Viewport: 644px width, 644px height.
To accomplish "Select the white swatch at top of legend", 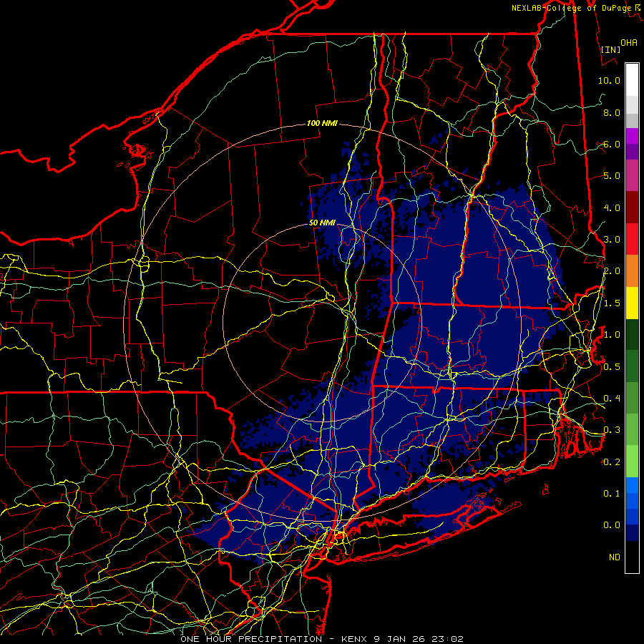I will (x=632, y=80).
